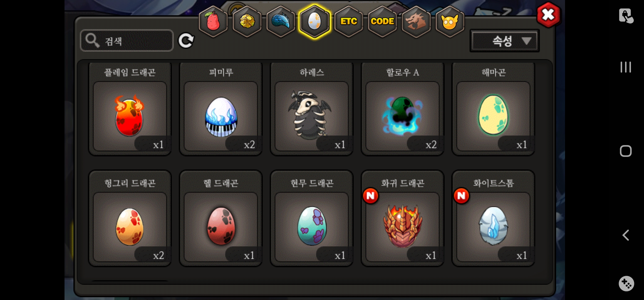Choose the 피미루 piano egg
644x300 pixels.
[x=221, y=109]
